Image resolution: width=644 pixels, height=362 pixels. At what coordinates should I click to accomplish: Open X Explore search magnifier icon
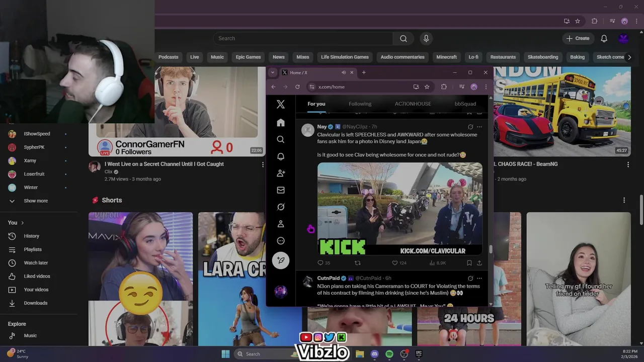281,139
